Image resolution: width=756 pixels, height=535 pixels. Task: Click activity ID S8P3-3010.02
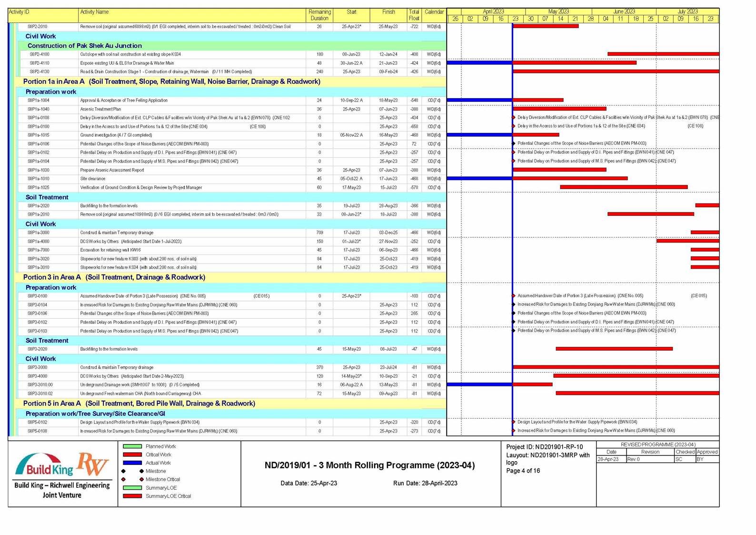[x=40, y=394]
